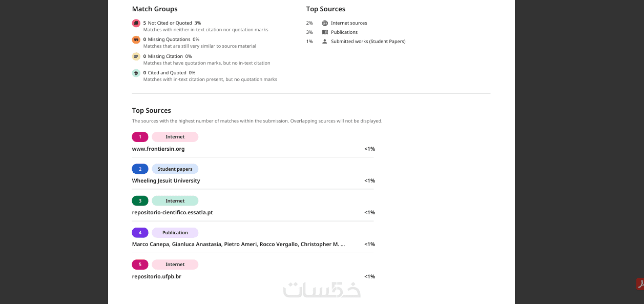
Task: Open the Wheeling Jesuit University source
Action: (166, 181)
